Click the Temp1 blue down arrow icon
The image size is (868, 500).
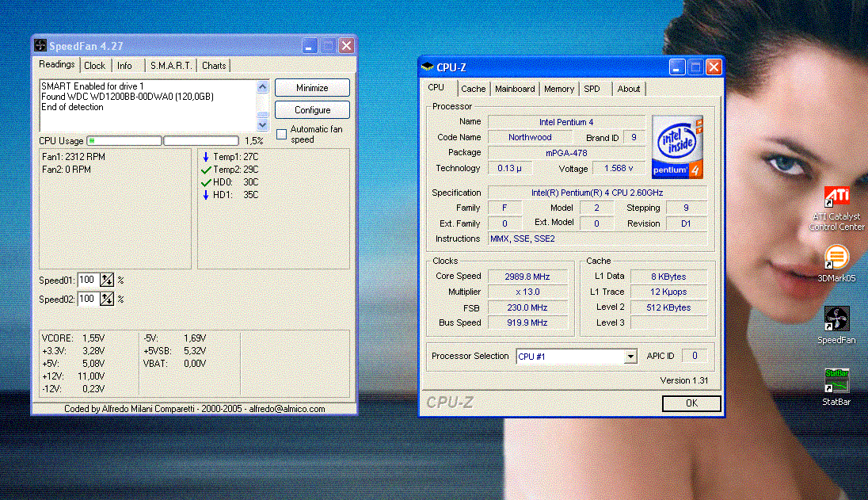click(x=206, y=157)
